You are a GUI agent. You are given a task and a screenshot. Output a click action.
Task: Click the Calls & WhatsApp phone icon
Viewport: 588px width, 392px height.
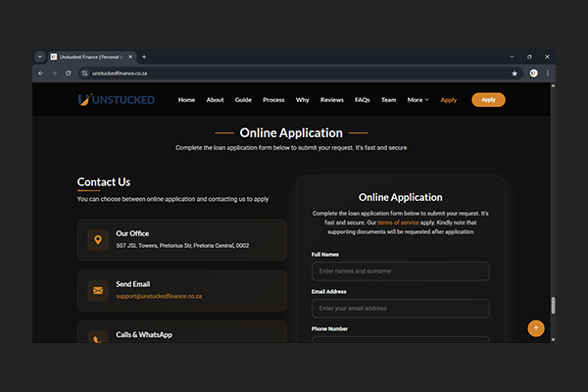tap(98, 337)
